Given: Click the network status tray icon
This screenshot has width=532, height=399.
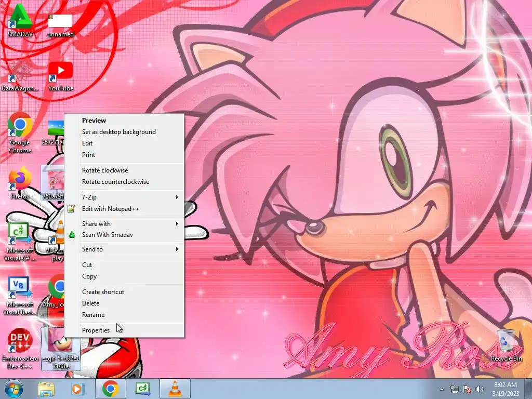Looking at the screenshot, I should click(x=454, y=389).
